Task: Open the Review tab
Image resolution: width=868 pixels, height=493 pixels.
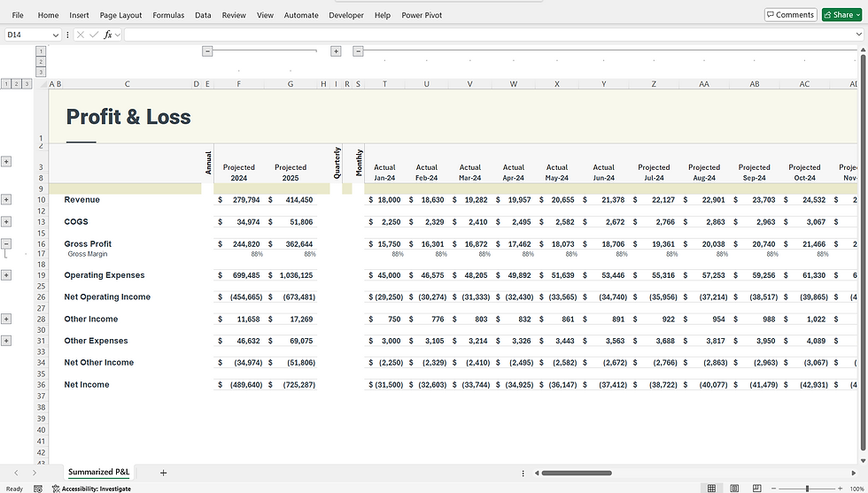Action: pos(234,15)
